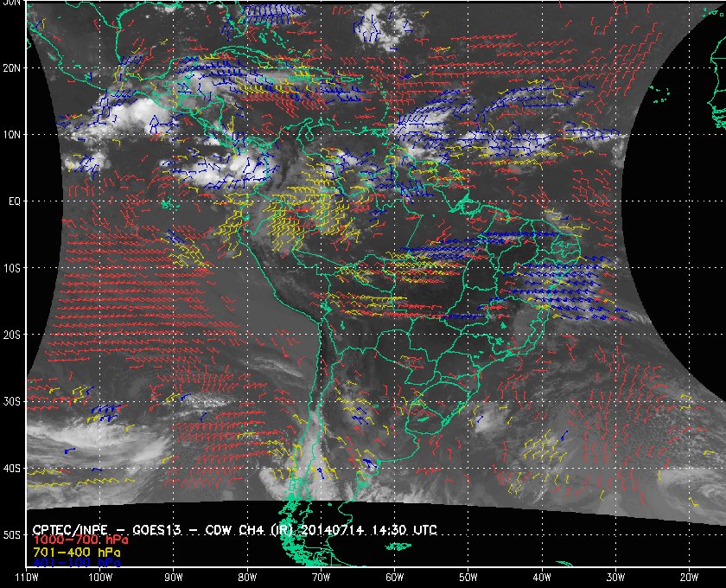The image size is (726, 588).
Task: Select the 20W longitude axis label
Action: tap(688, 577)
